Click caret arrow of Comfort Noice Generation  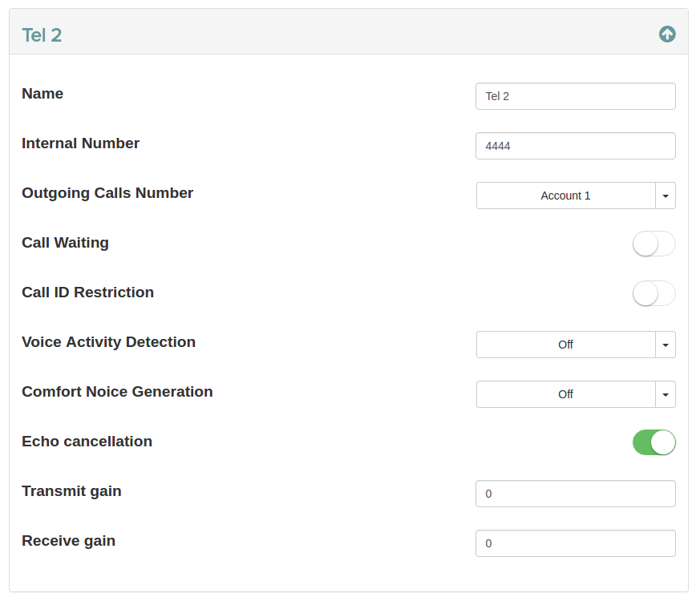(x=666, y=394)
